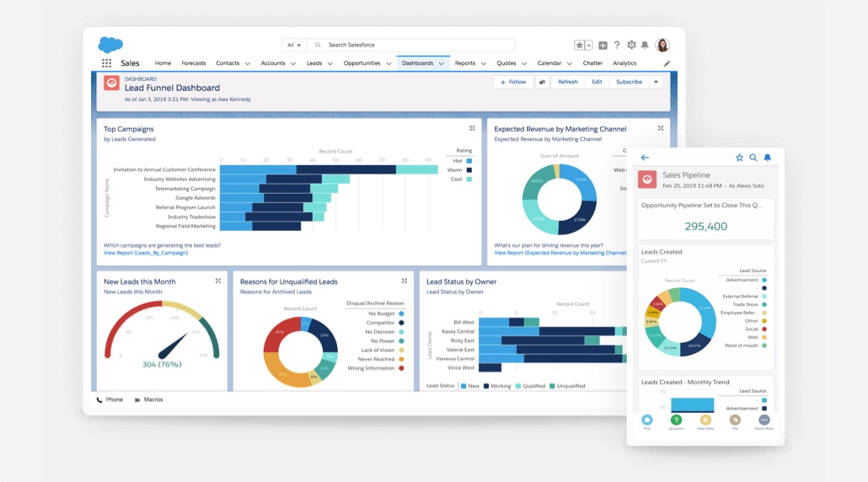The width and height of the screenshot is (868, 482).
Task: Open notifications bell in top header
Action: point(645,45)
